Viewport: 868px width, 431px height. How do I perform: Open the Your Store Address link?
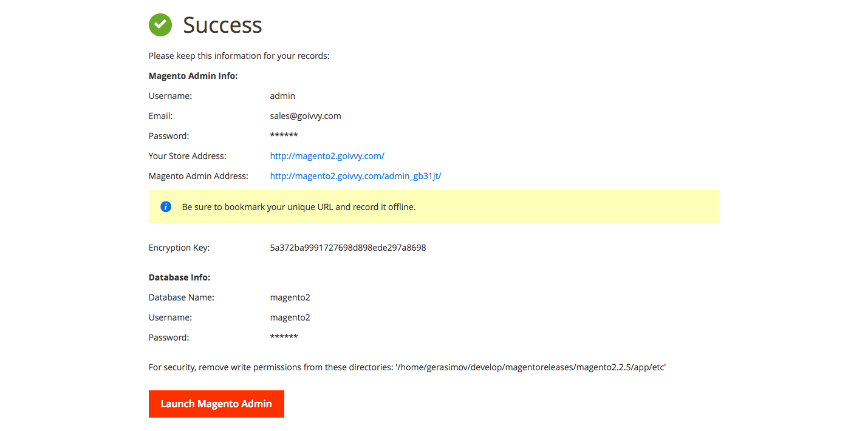(x=327, y=156)
